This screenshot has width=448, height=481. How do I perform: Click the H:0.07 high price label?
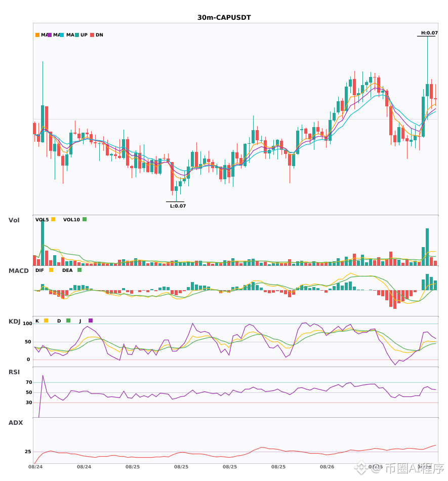[429, 33]
